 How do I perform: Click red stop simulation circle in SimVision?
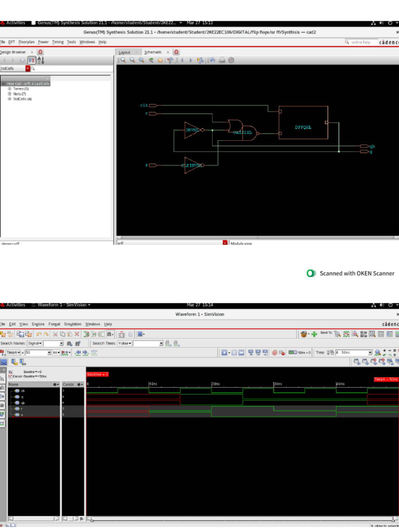[x=274, y=353]
